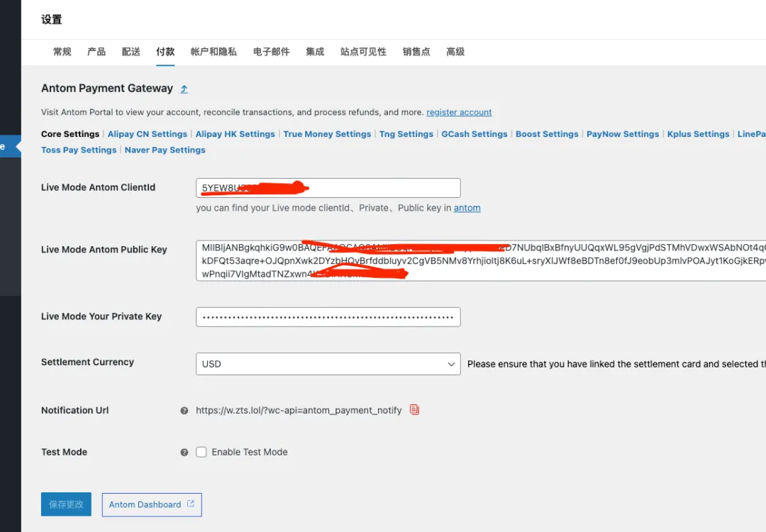The width and height of the screenshot is (766, 532).
Task: Click the Settlement Currency label
Action: tap(87, 362)
